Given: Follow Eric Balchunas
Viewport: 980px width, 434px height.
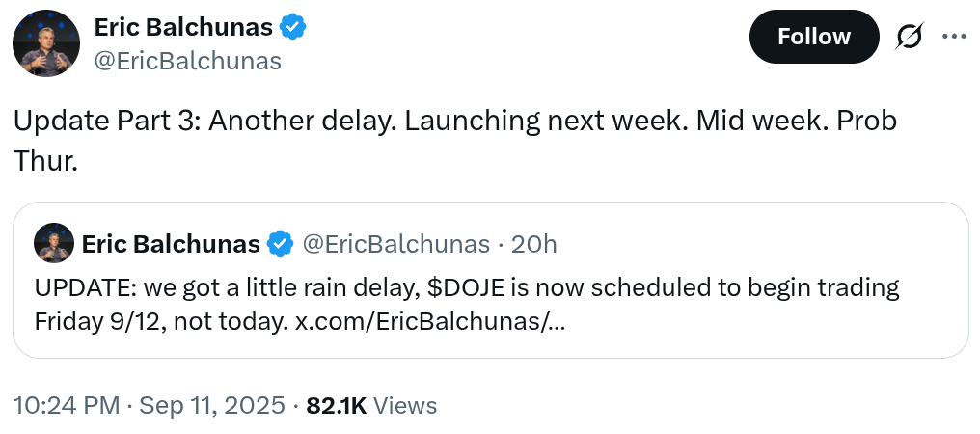Looking at the screenshot, I should [813, 37].
